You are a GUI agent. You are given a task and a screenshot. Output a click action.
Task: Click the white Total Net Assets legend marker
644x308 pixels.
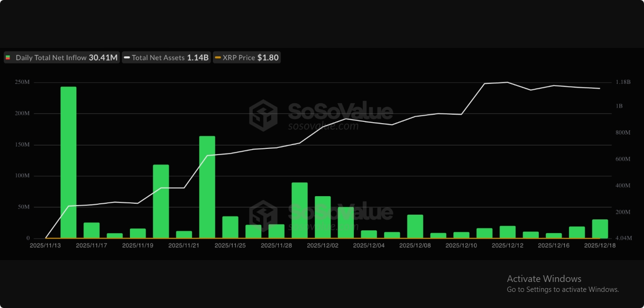pyautogui.click(x=127, y=58)
